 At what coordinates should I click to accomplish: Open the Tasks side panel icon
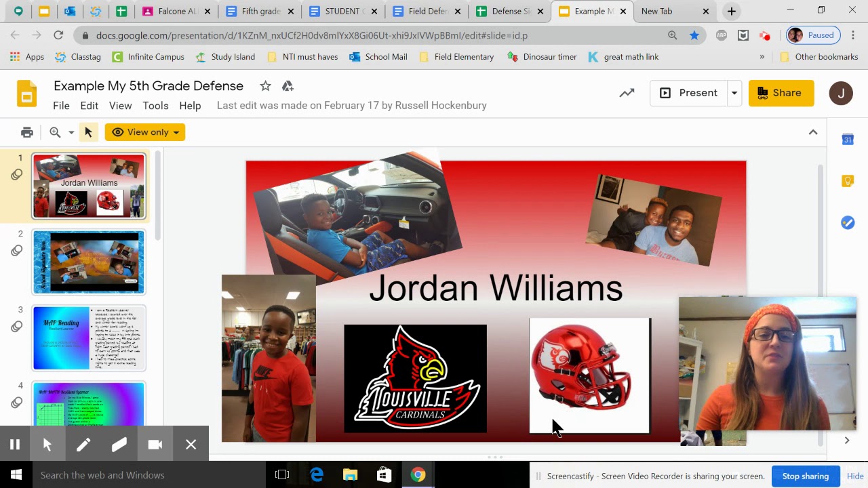[x=848, y=222]
